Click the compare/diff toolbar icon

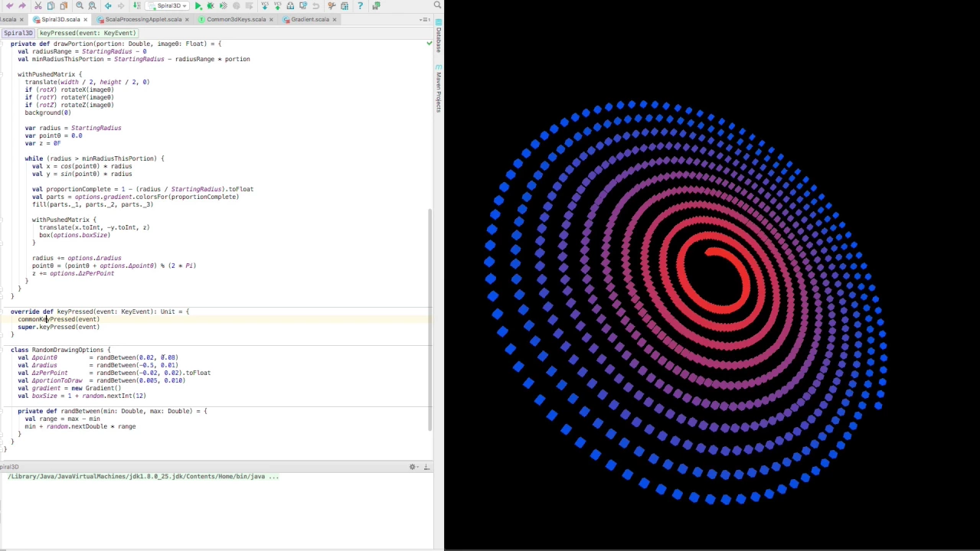coord(303,5)
